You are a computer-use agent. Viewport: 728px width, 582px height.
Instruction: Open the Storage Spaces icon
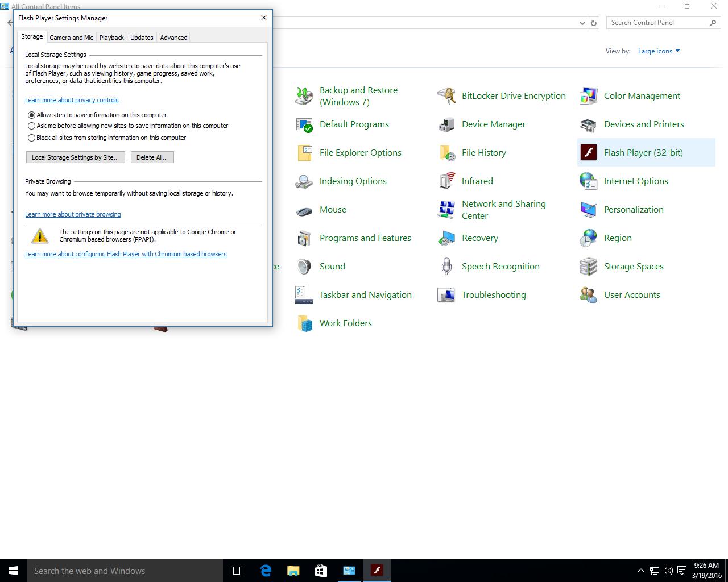pyautogui.click(x=588, y=267)
